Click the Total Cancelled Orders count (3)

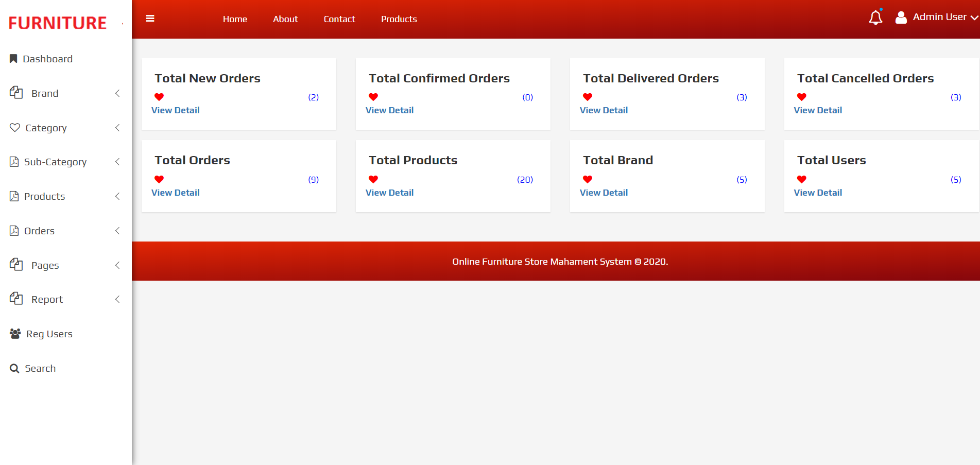click(956, 97)
